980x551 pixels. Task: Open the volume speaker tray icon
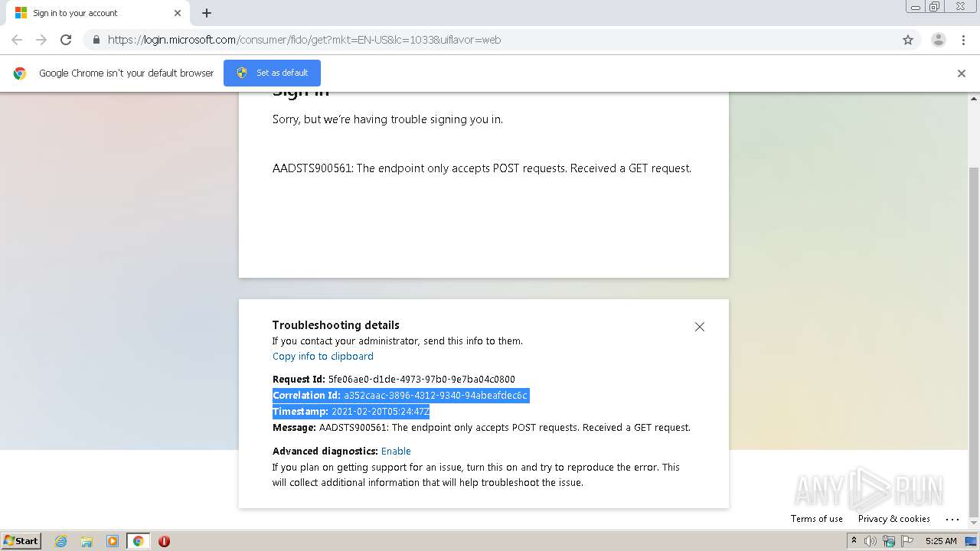871,541
